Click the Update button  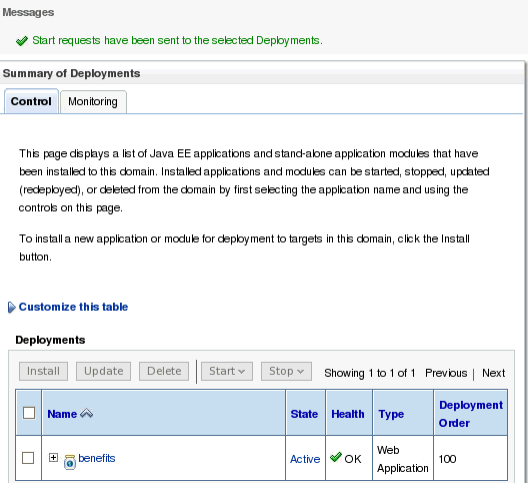coord(103,371)
